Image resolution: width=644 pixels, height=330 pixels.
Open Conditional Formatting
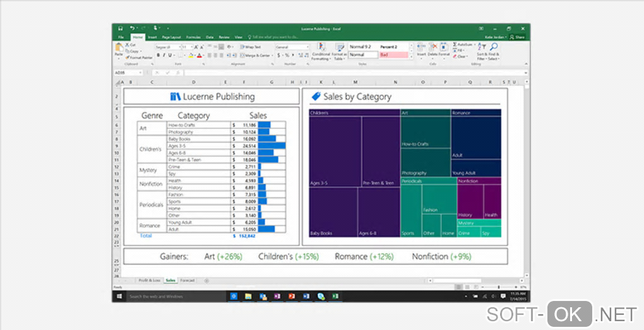321,52
